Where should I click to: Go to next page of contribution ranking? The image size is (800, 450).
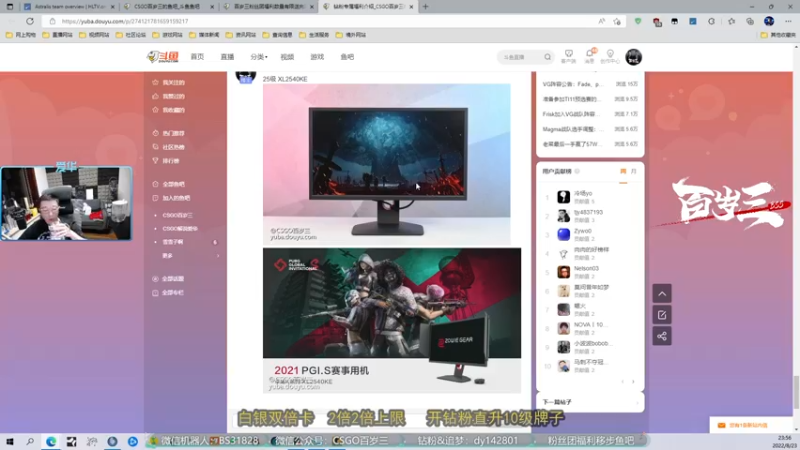click(x=633, y=382)
